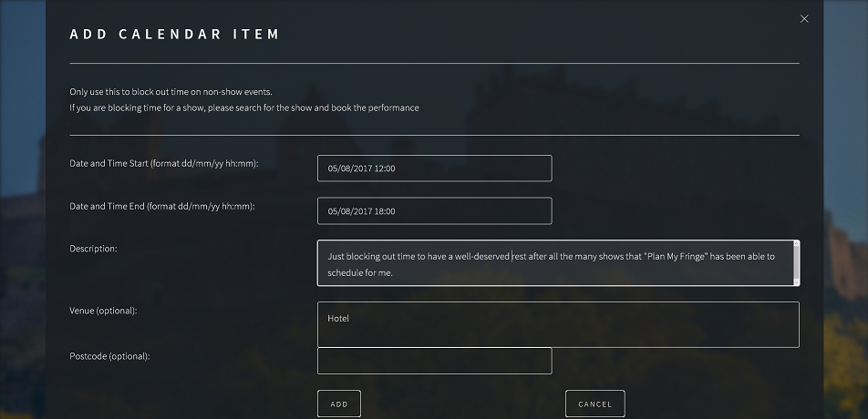This screenshot has height=419, width=868.
Task: Click the 'Date and Time End' label
Action: (162, 207)
